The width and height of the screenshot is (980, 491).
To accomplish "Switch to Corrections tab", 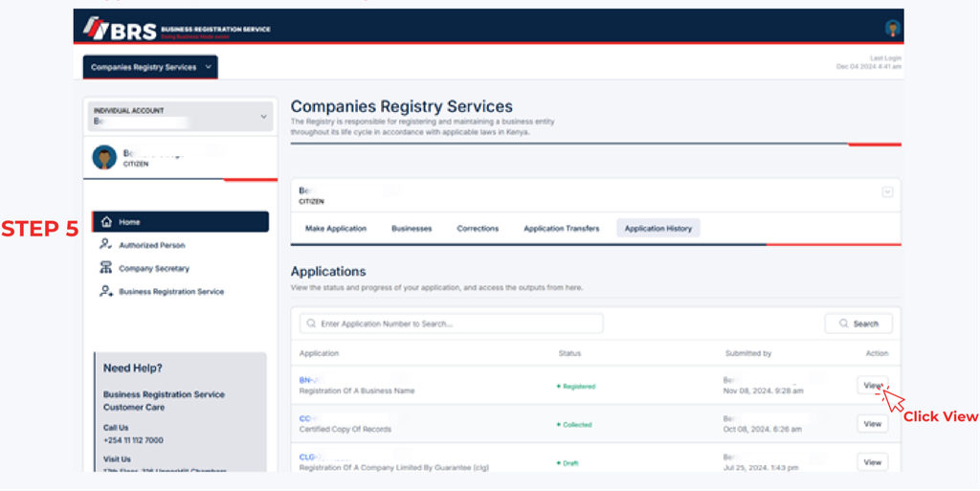I will tap(478, 229).
